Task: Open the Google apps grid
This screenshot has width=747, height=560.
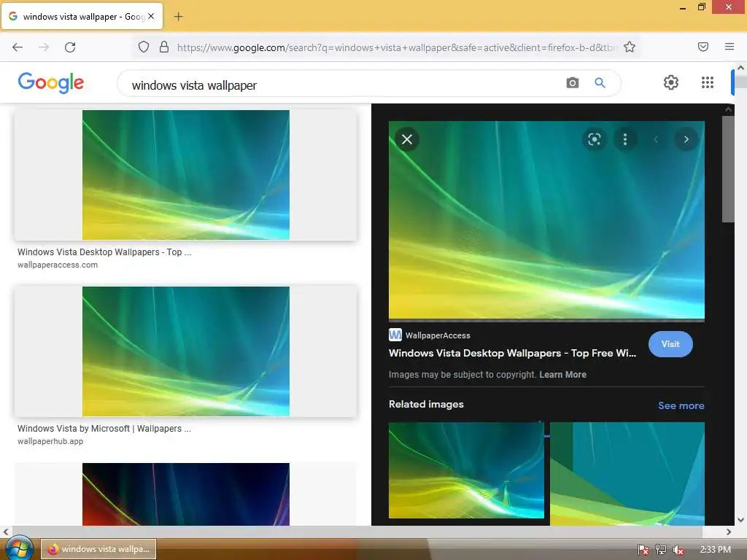Action: coord(708,82)
